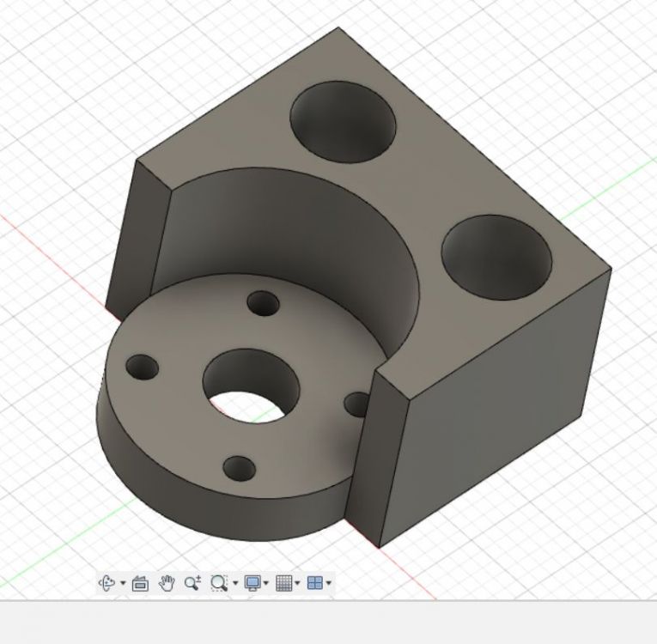Select the upper large hole on block top
The image size is (657, 644).
click(x=343, y=122)
